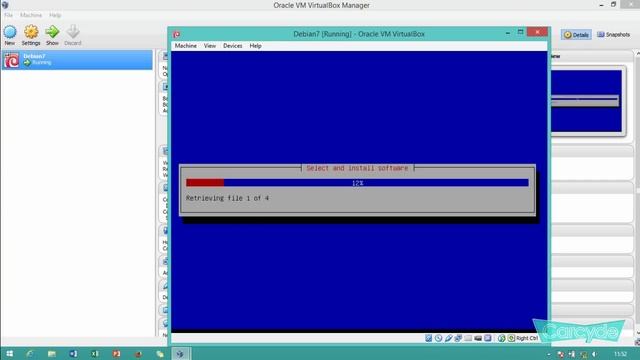Open the Machine menu in Debian7 VM window

pyautogui.click(x=186, y=46)
